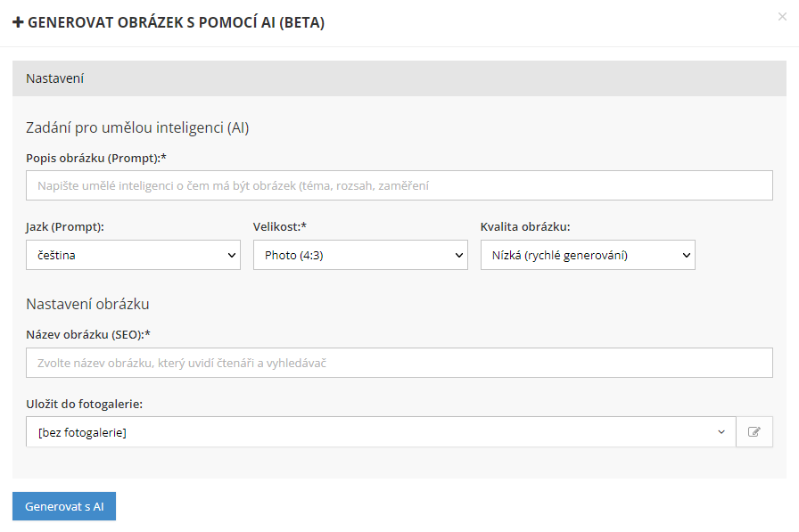This screenshot has height=532, width=799.
Task: Click the Generovat obrázek dialog title text
Action: 176,23
